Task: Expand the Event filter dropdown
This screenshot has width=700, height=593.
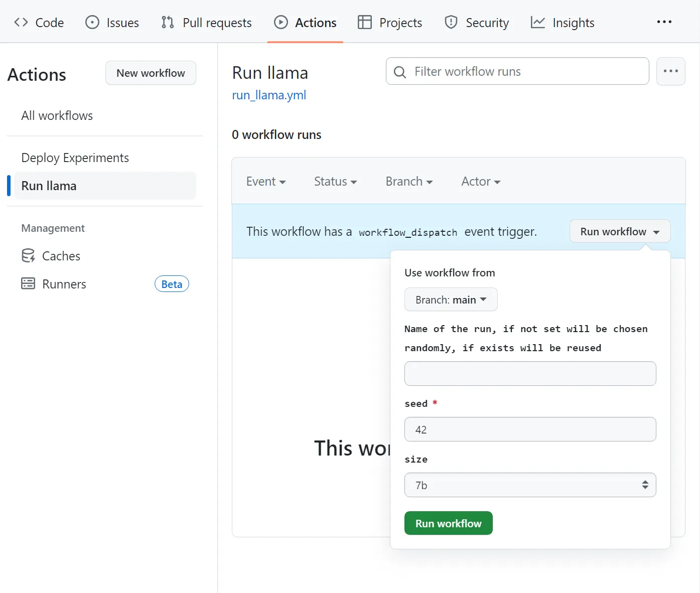Action: pyautogui.click(x=266, y=181)
